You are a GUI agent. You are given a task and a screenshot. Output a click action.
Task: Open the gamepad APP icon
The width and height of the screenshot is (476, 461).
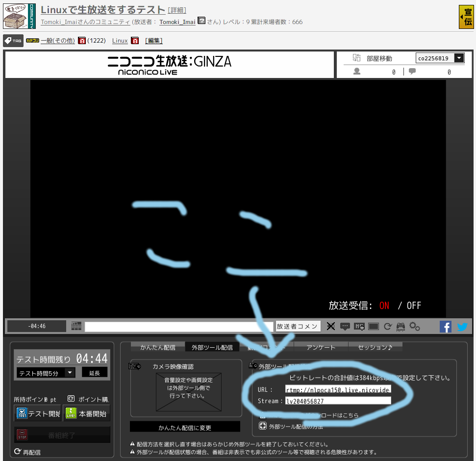pos(401,327)
